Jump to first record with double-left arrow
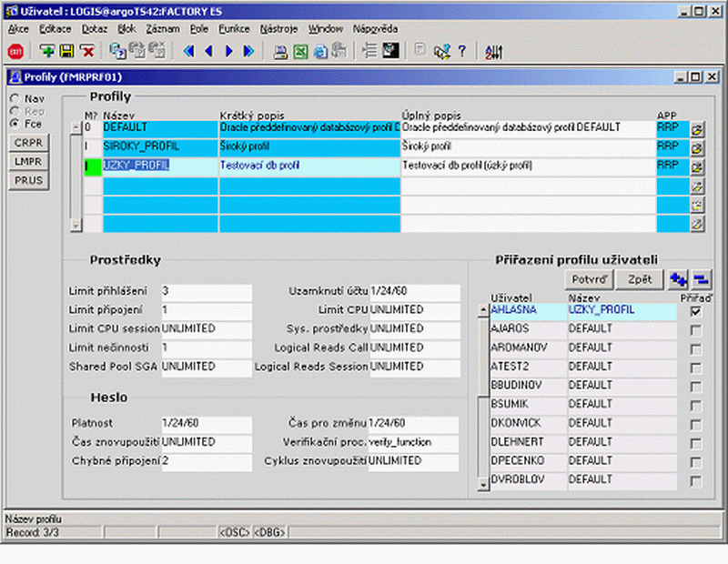The height and width of the screenshot is (564, 728). 188,51
